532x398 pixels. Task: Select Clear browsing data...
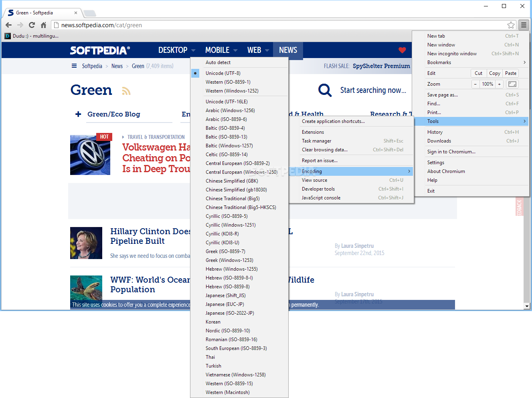(x=351, y=150)
